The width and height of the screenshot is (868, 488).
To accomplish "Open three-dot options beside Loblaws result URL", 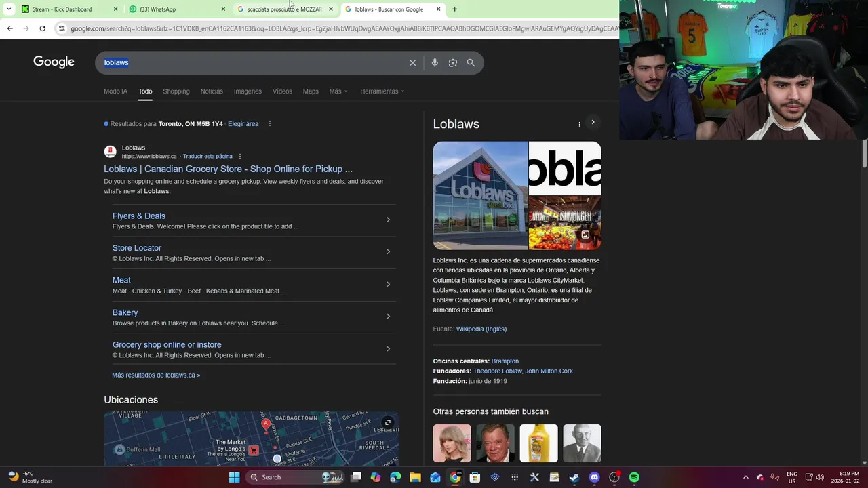I will 239,157.
